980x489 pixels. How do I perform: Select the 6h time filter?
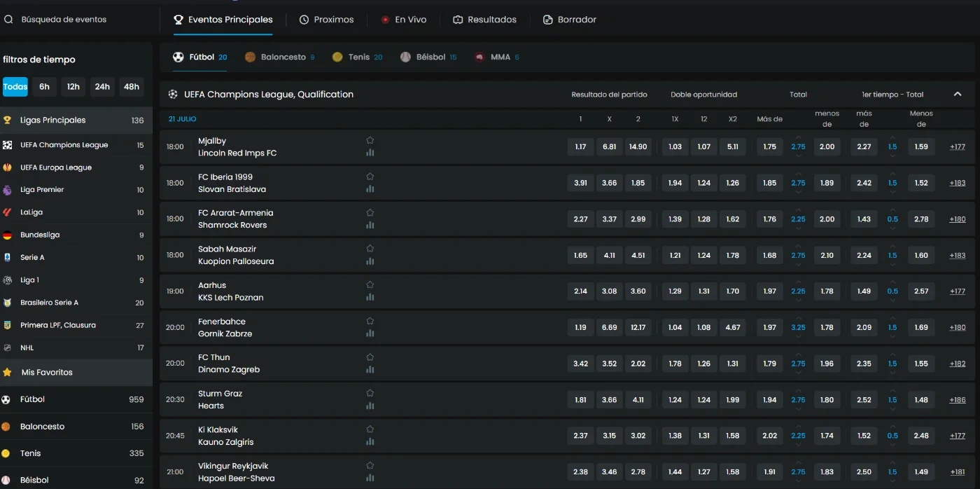[44, 87]
